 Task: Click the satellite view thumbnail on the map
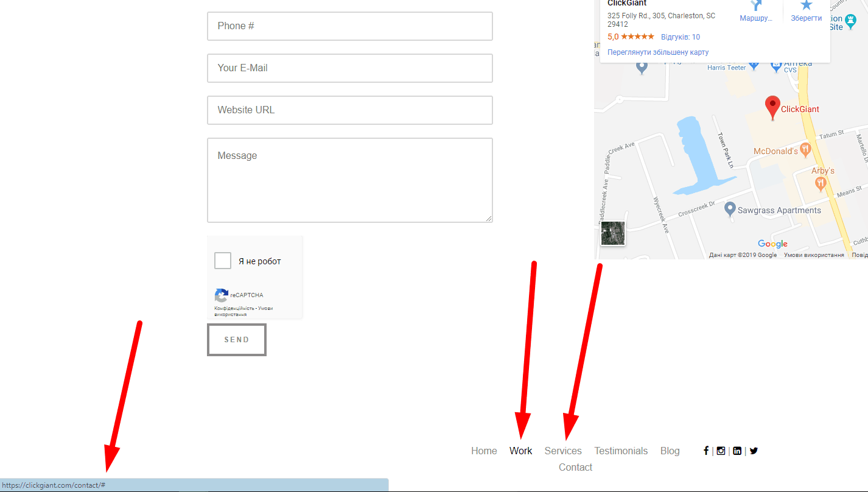pyautogui.click(x=612, y=233)
